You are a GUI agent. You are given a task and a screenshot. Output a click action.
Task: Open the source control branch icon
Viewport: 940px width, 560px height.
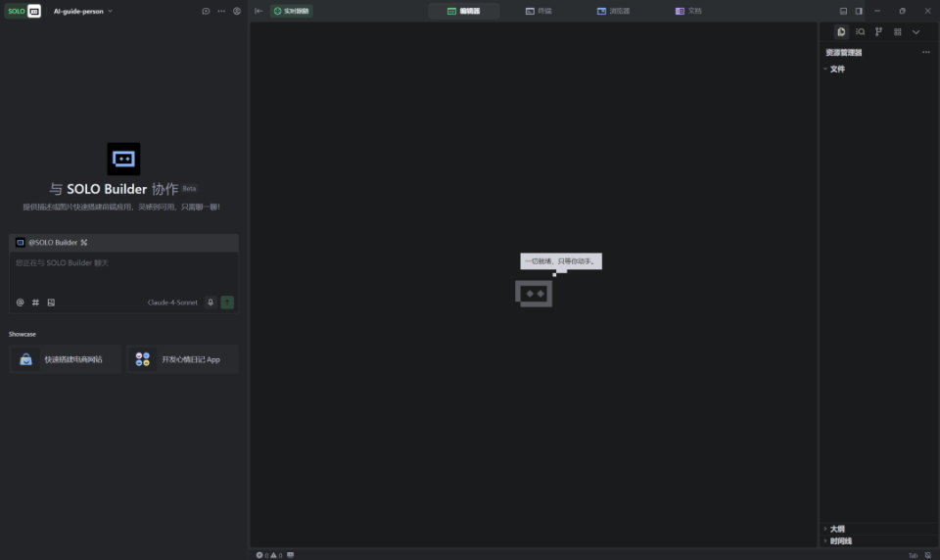pos(878,31)
